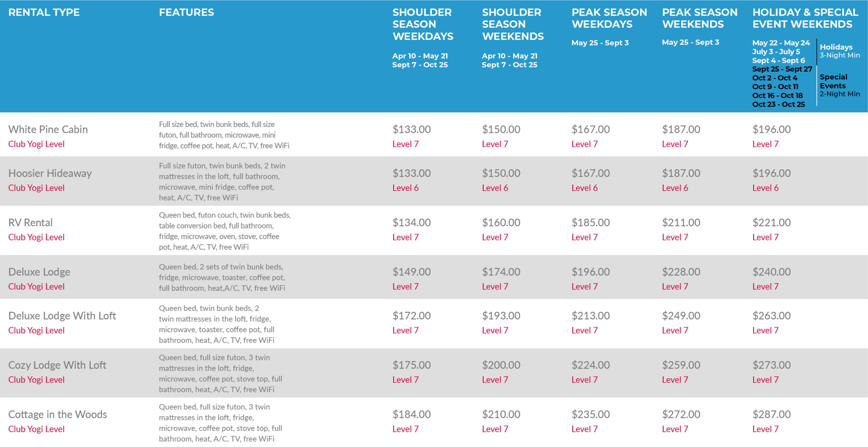The height and width of the screenshot is (447, 868).
Task: Select the Special Events 2-Night Min note
Action: click(840, 85)
